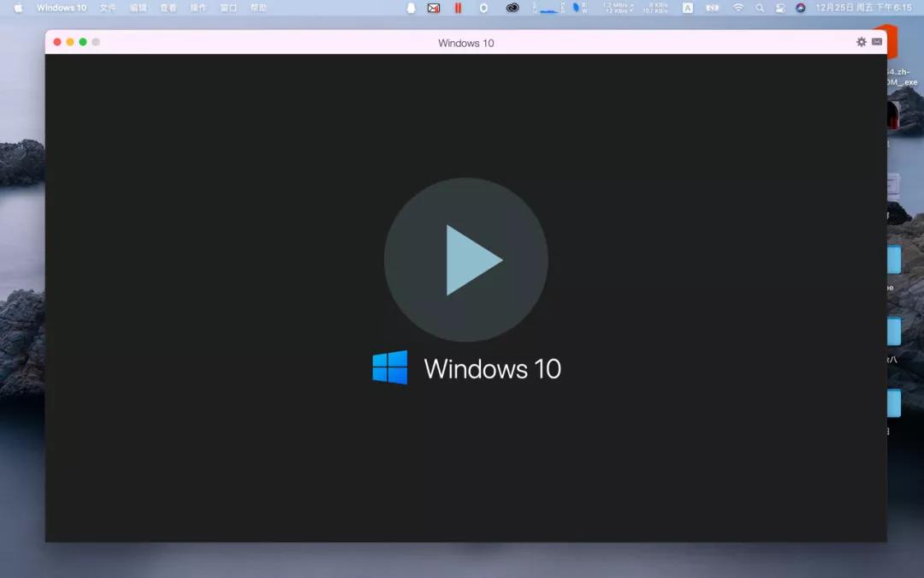Click the red pause indicator in the menu bar
Screen dimensions: 924x578
click(x=458, y=8)
